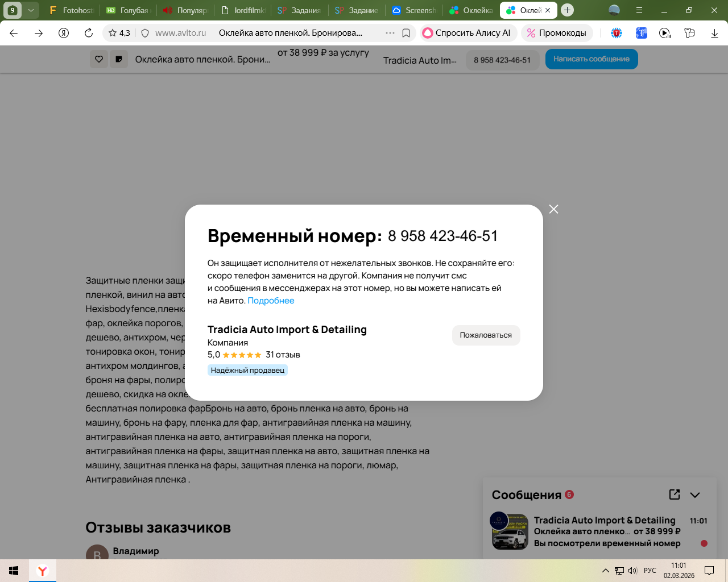
Task: Expand the tab groups dropdown chevron
Action: (31, 10)
